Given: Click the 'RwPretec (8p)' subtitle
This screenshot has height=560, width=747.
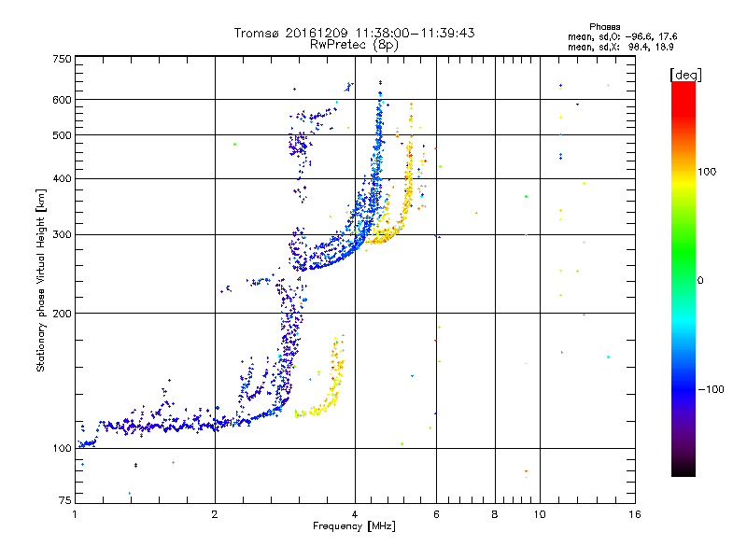Looking at the screenshot, I should (x=354, y=45).
